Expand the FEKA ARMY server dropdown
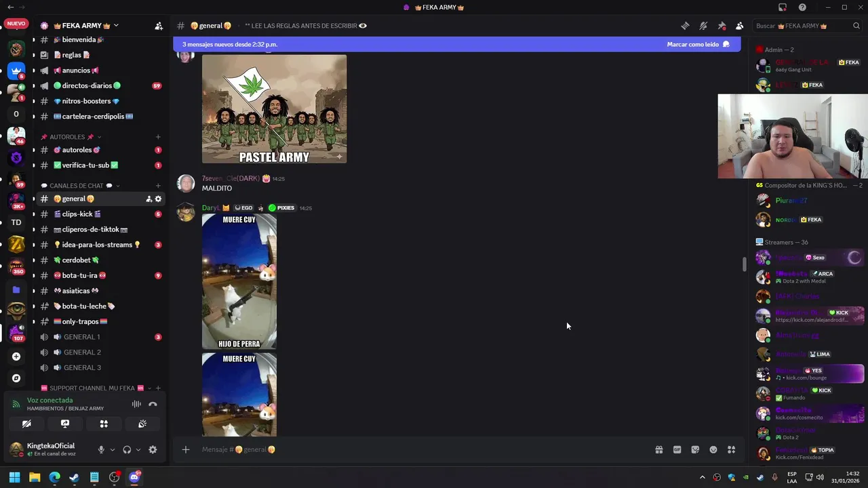This screenshot has height=488, width=868. coord(116,26)
